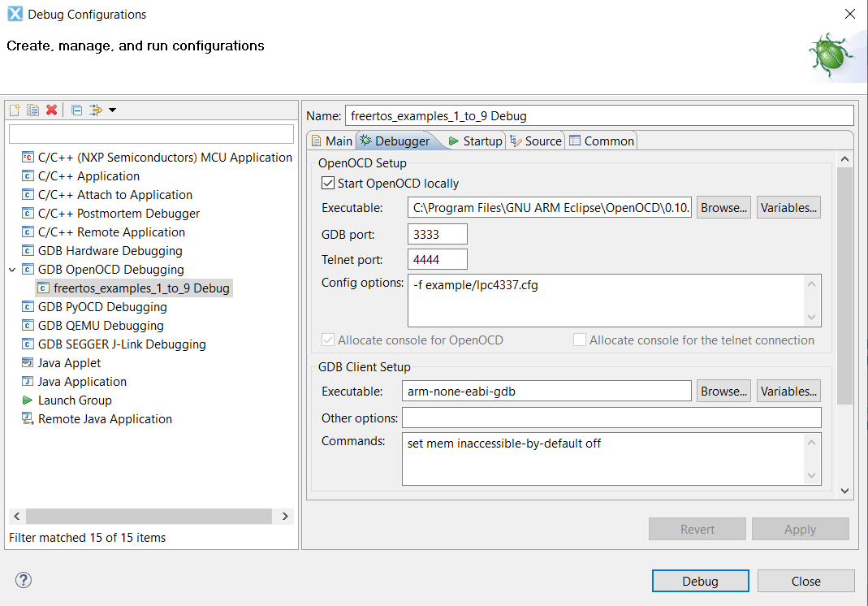Image resolution: width=868 pixels, height=606 pixels.
Task: Select C/C++ Attach to Application
Action: [x=115, y=195]
